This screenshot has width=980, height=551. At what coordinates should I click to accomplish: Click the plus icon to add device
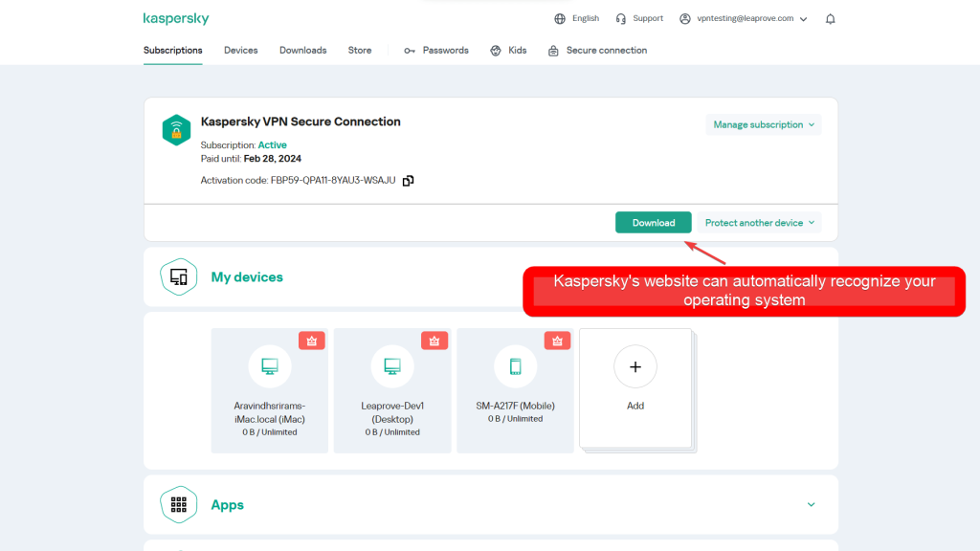point(635,366)
